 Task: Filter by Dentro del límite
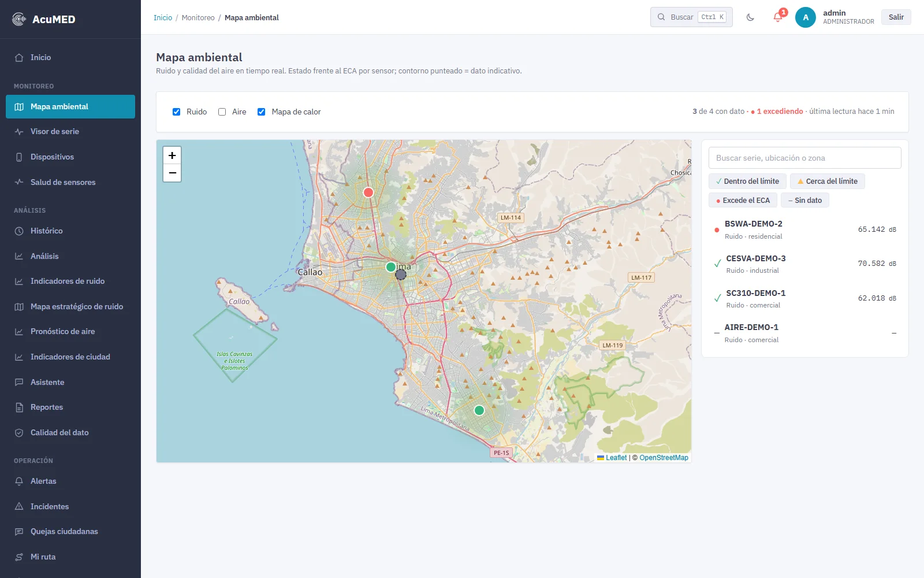click(747, 181)
